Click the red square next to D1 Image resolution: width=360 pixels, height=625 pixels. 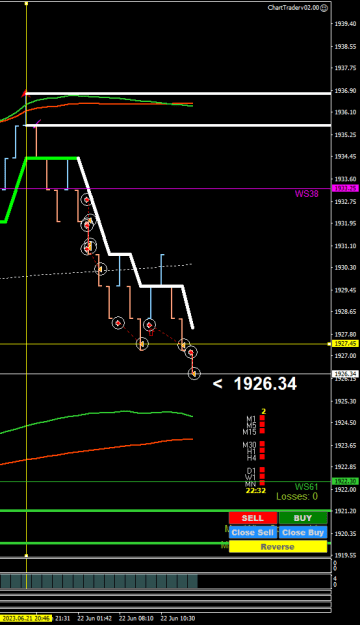click(x=262, y=470)
